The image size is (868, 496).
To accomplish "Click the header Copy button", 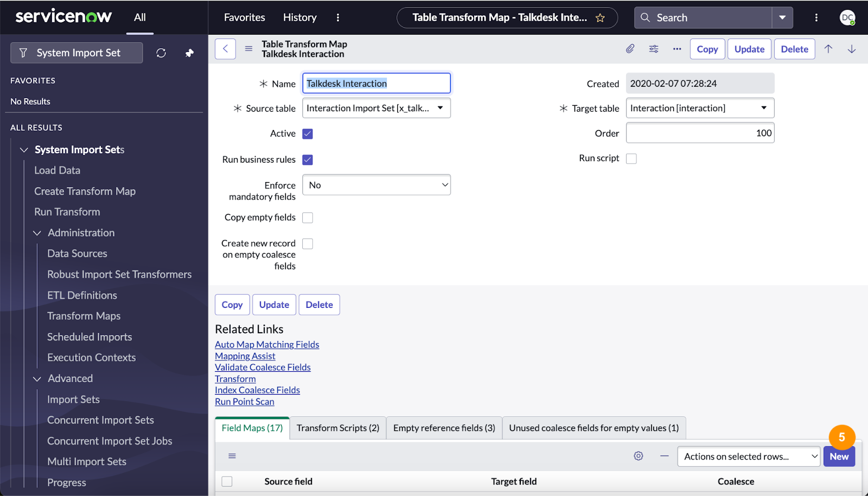I will [707, 49].
